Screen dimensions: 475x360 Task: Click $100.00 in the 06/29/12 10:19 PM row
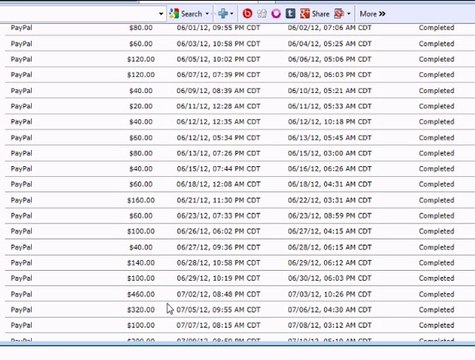(x=141, y=278)
